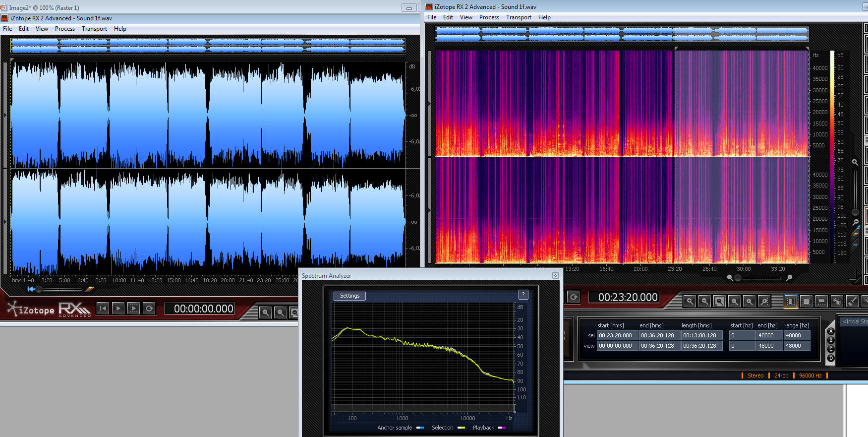Toggle the Loop button in left RX window
868x437 pixels.
[149, 309]
